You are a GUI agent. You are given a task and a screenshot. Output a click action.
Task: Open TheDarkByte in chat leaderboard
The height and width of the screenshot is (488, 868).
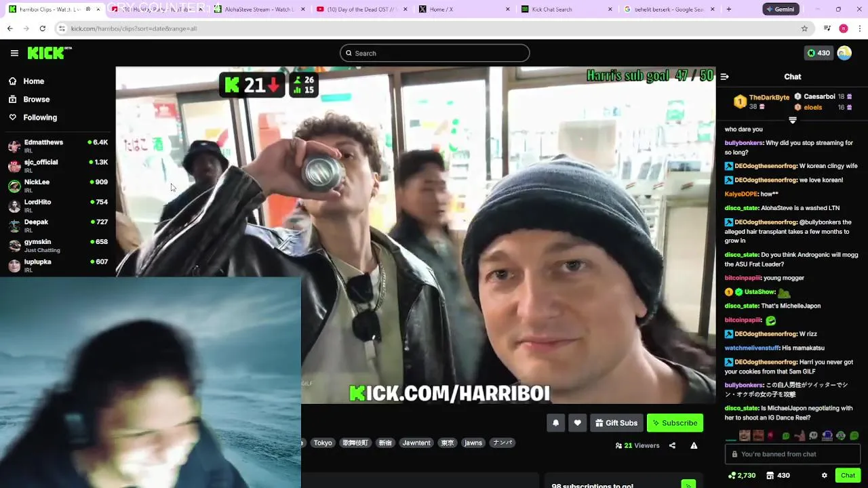pos(769,98)
